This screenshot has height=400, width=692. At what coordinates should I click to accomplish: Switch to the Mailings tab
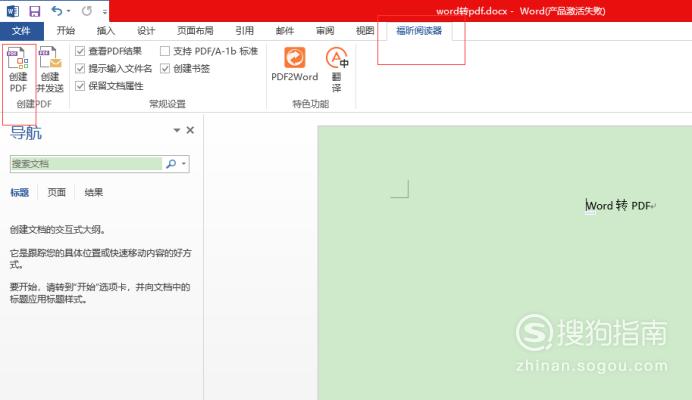(285, 30)
